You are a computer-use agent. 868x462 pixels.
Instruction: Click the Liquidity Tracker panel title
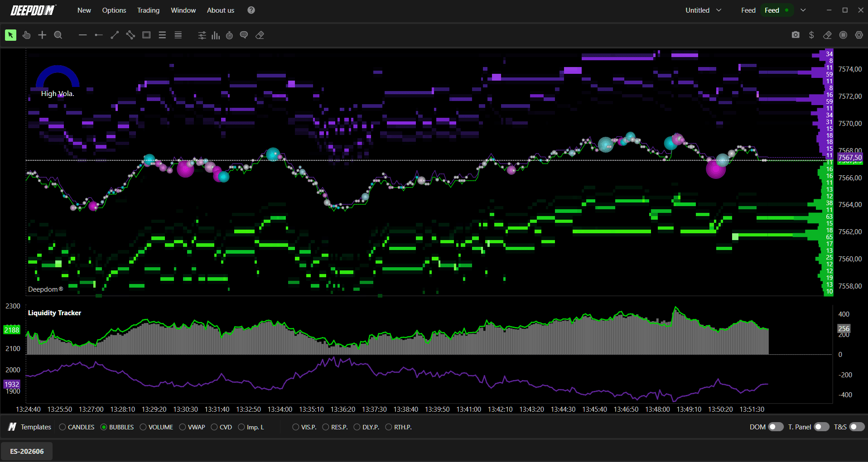point(54,313)
